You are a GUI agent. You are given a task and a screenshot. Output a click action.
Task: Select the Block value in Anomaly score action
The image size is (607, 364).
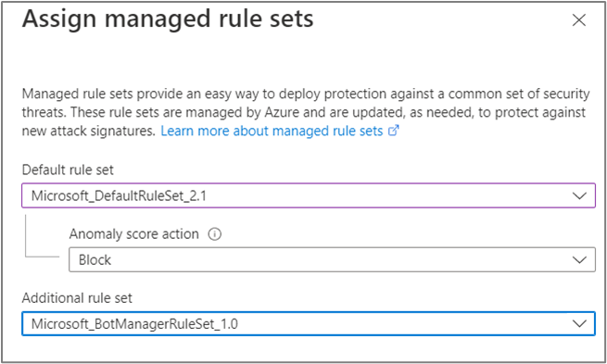[95, 260]
